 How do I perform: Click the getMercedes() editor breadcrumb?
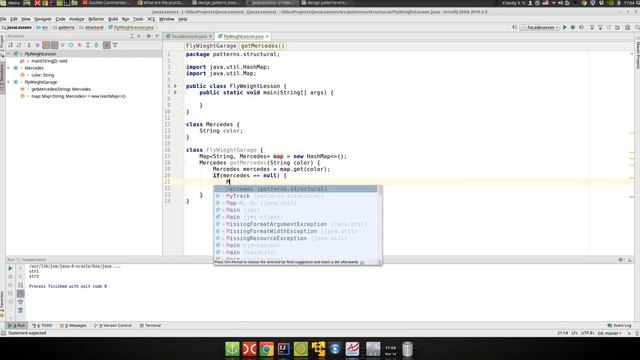pyautogui.click(x=263, y=46)
